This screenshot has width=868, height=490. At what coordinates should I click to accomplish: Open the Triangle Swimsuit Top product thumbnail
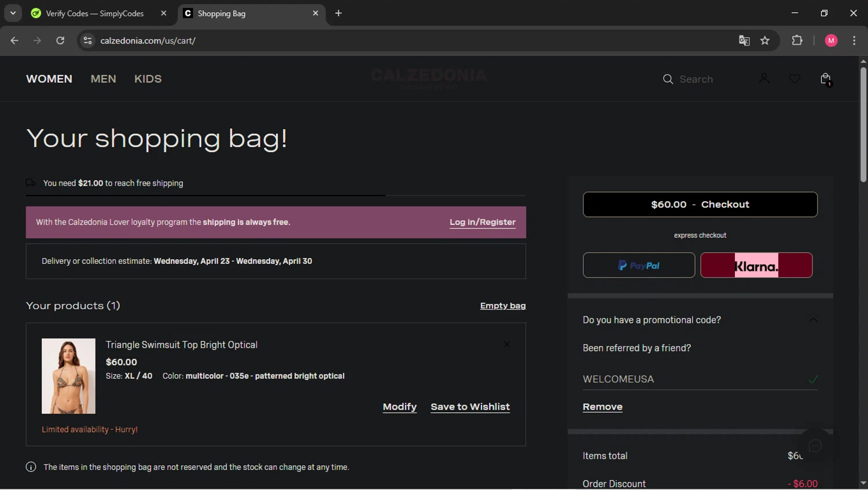[68, 376]
